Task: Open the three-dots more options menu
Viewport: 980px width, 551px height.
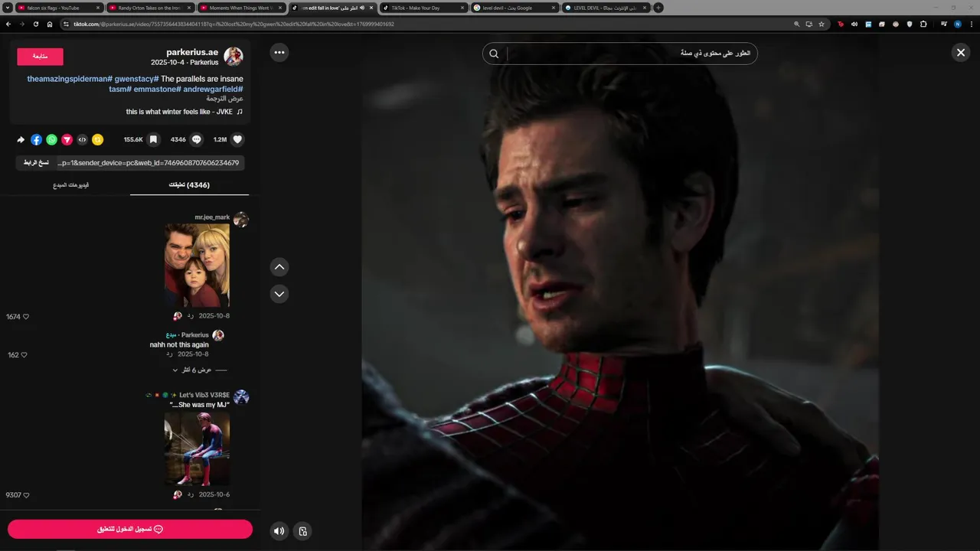Action: 279,53
